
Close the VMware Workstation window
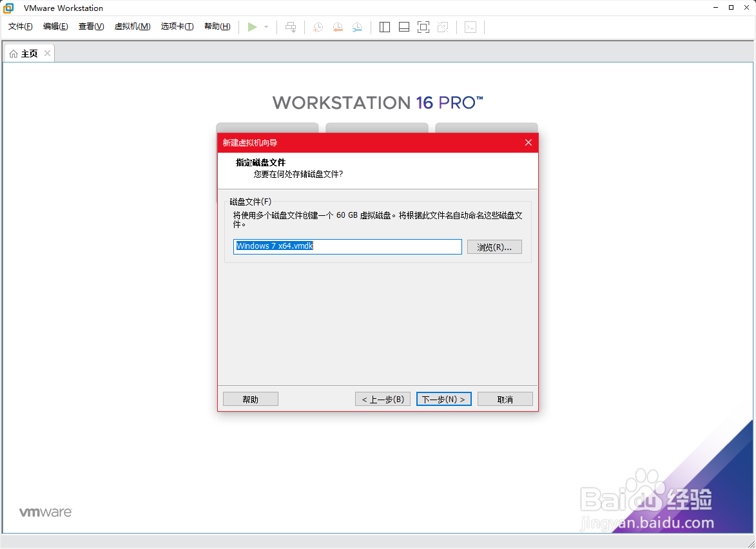pos(746,7)
